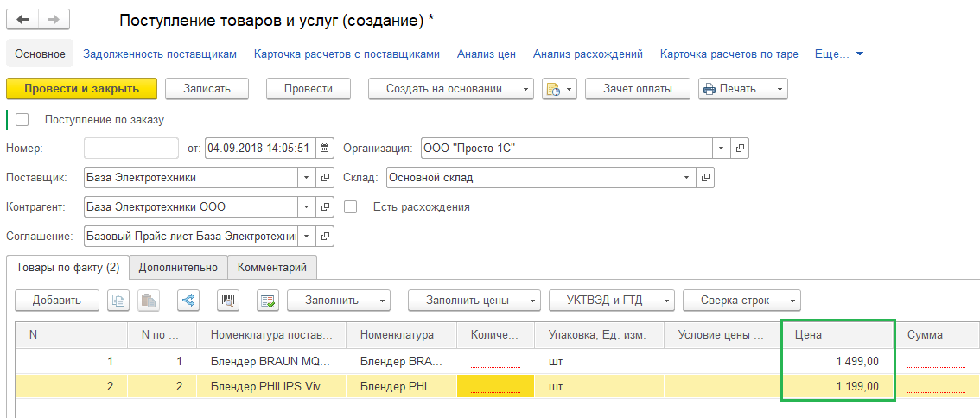This screenshot has height=418, width=980.
Task: Click the Зачет оплаты button
Action: pos(638,89)
